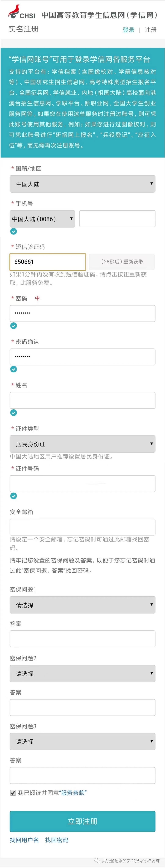Go to the 登录 link
The image size is (165, 868).
coord(128,30)
